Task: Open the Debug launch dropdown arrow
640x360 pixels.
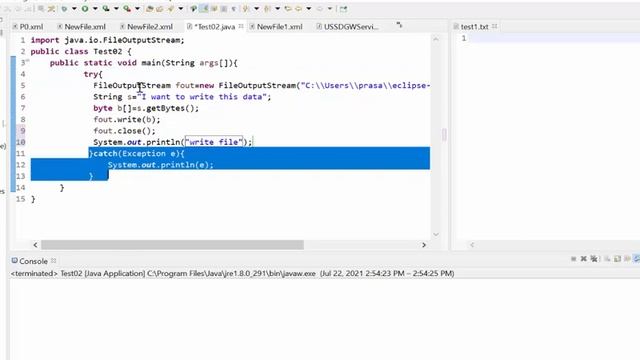Action: click(x=74, y=9)
